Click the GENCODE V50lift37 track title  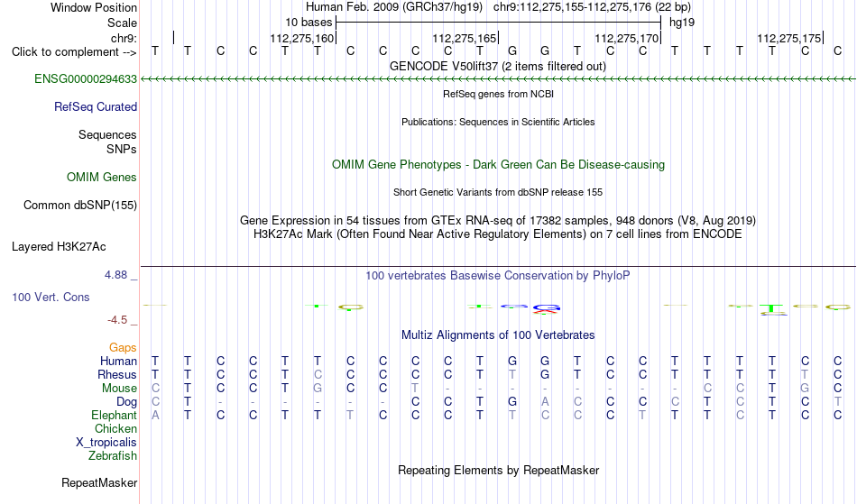pos(497,66)
